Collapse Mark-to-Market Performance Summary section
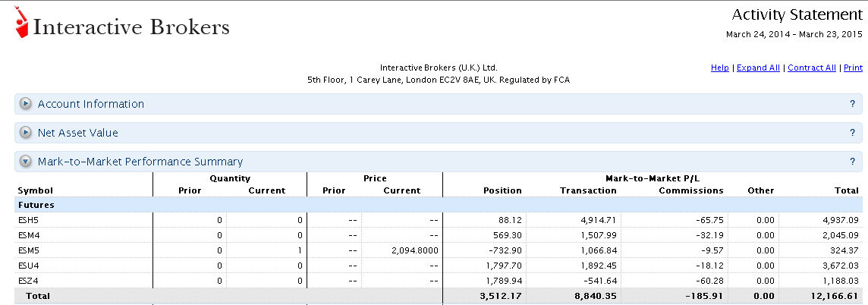The image size is (868, 305). coord(26,162)
